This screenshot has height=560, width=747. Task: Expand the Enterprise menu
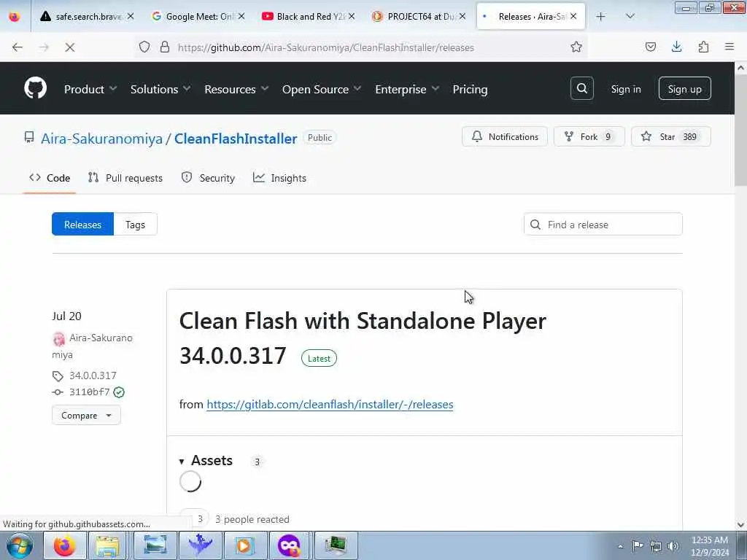tap(407, 89)
